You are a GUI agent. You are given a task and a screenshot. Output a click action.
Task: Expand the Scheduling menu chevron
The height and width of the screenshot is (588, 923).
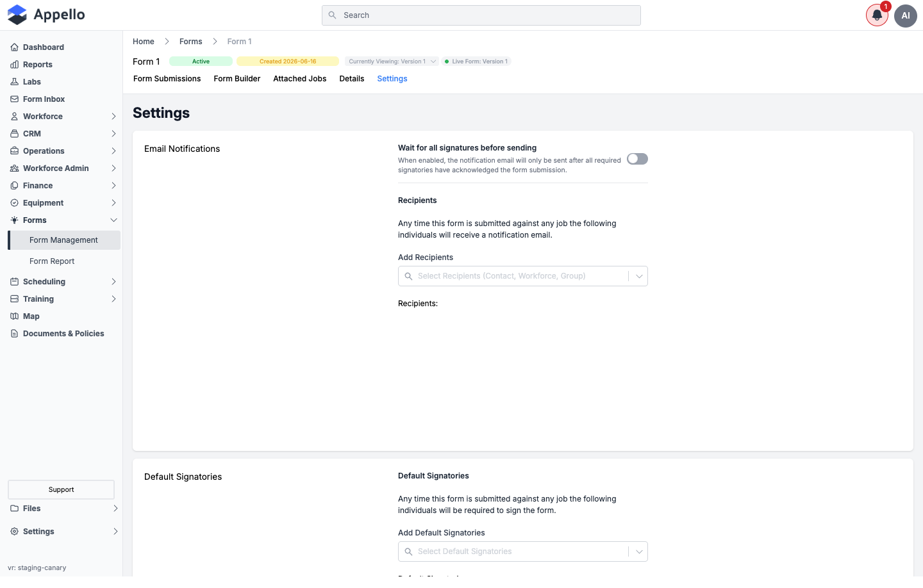pos(113,282)
